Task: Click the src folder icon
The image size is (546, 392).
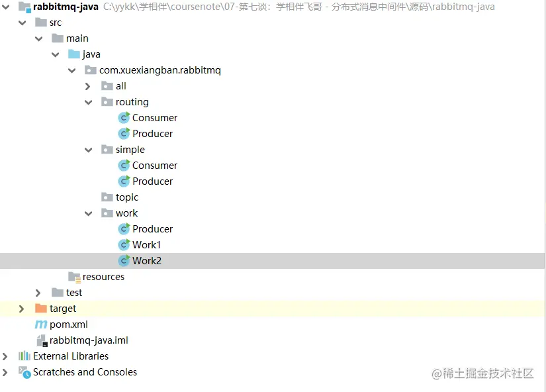Action: point(41,23)
